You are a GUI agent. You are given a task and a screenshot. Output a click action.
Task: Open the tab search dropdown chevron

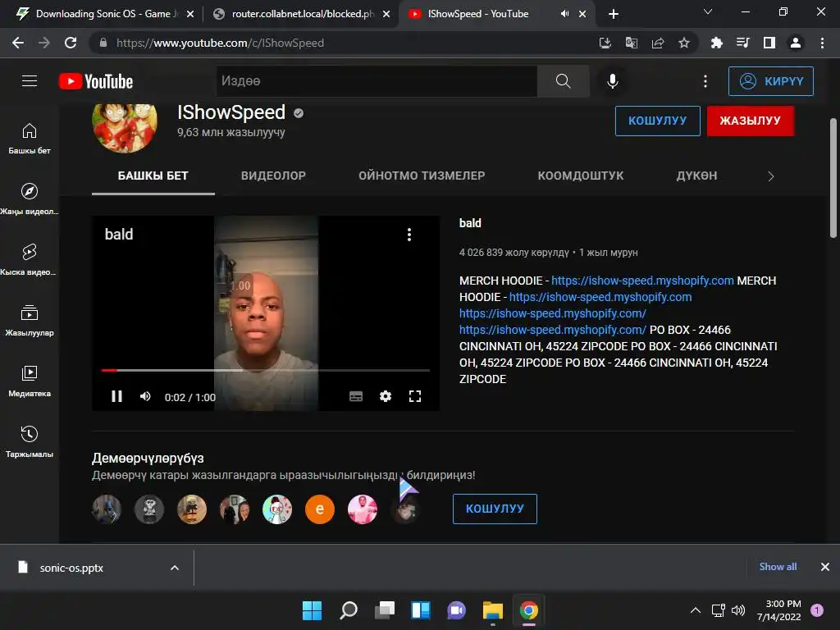(x=708, y=11)
